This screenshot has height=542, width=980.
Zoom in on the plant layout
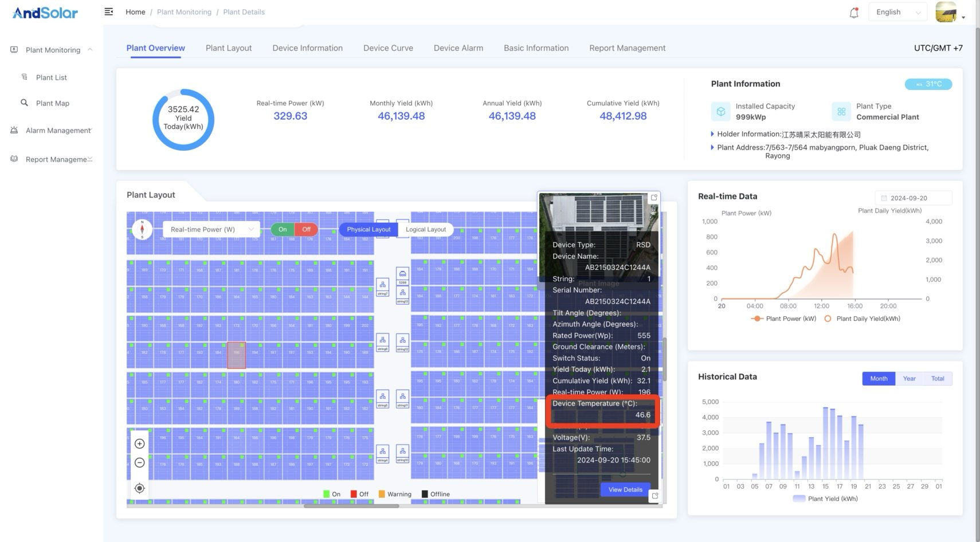click(139, 443)
